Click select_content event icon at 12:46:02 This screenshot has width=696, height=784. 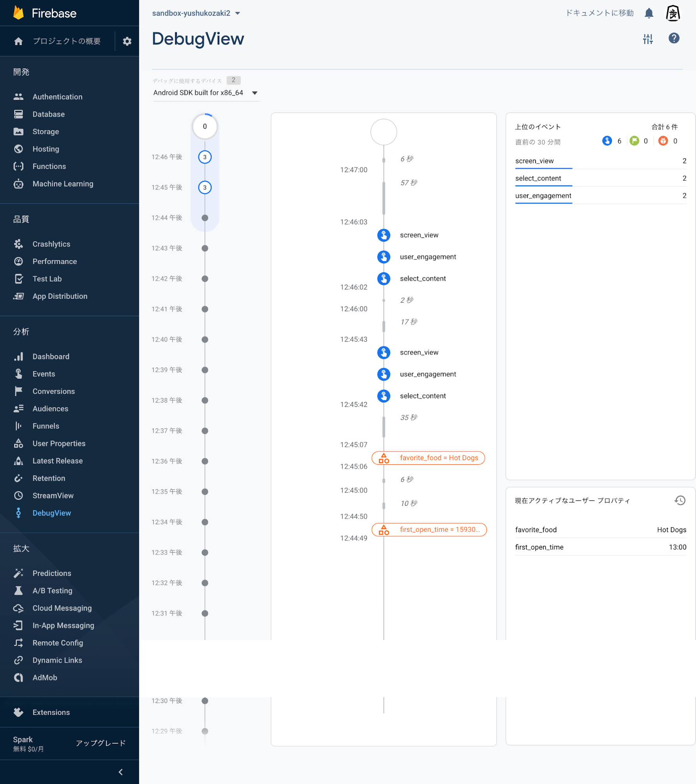point(384,278)
